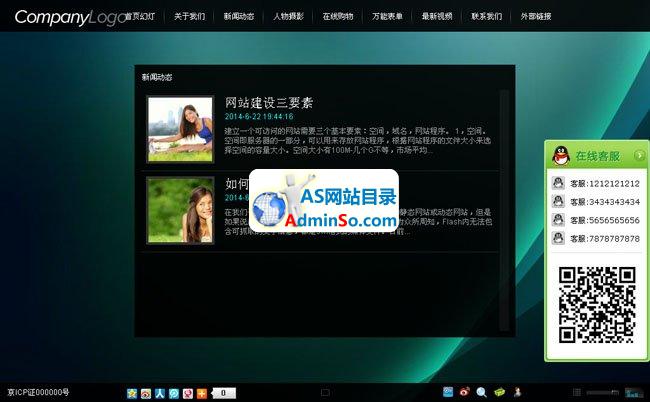
Task: Open the 关于我们 menu item
Action: pos(189,16)
